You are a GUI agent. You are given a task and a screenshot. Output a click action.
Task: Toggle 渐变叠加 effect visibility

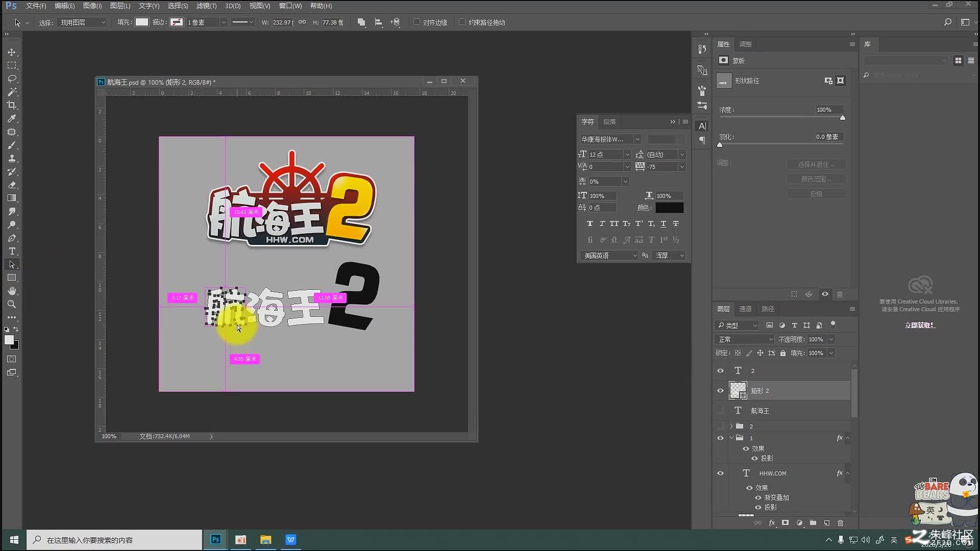point(758,498)
